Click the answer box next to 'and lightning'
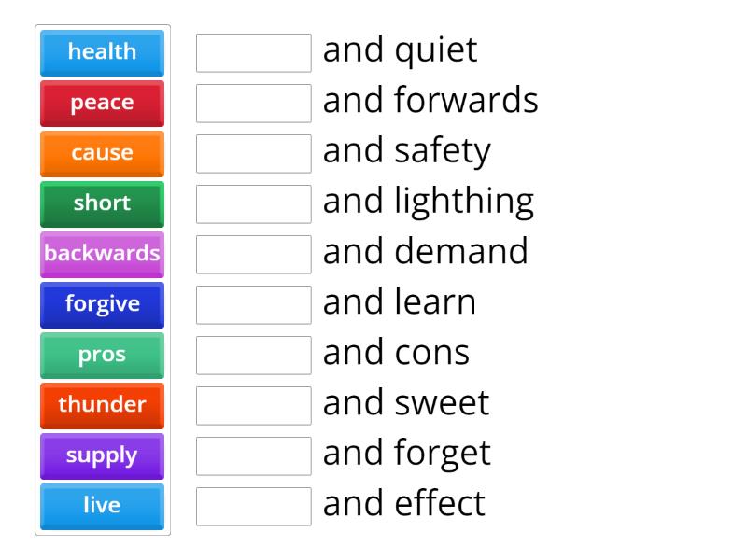The width and height of the screenshot is (747, 560). [x=253, y=203]
